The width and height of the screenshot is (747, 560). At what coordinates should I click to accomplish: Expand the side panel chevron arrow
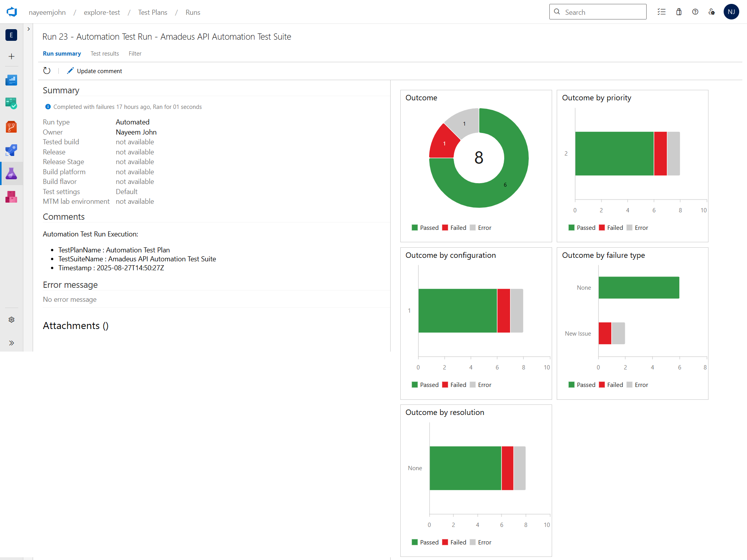click(x=28, y=29)
